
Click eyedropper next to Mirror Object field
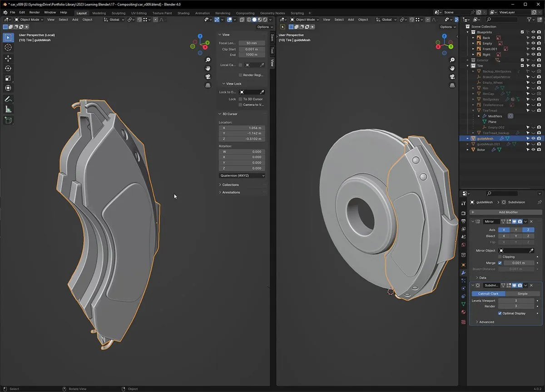click(x=531, y=250)
